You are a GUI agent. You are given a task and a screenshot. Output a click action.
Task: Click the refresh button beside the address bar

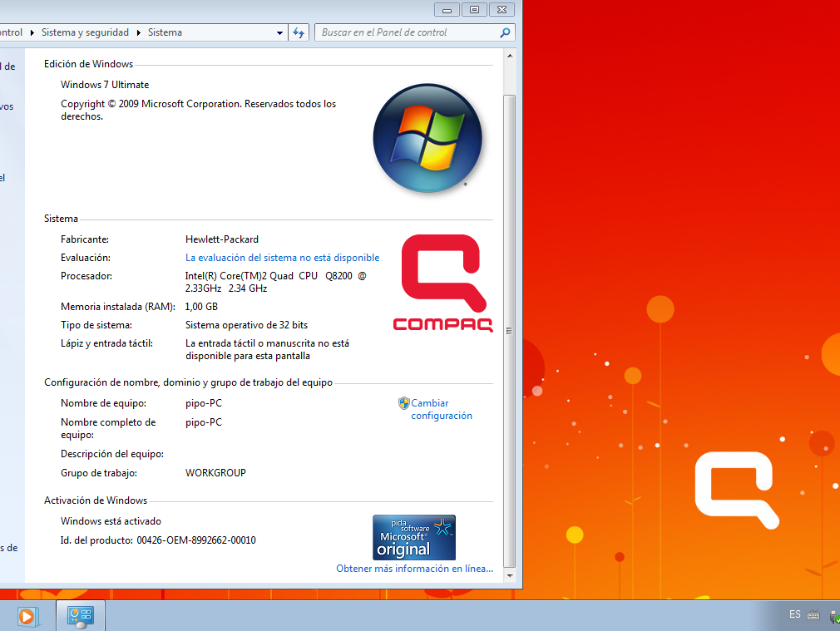coord(299,32)
